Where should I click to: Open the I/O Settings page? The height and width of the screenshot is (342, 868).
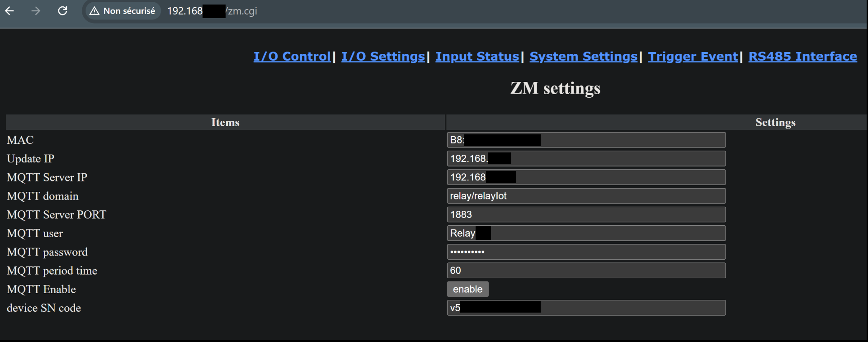click(383, 57)
